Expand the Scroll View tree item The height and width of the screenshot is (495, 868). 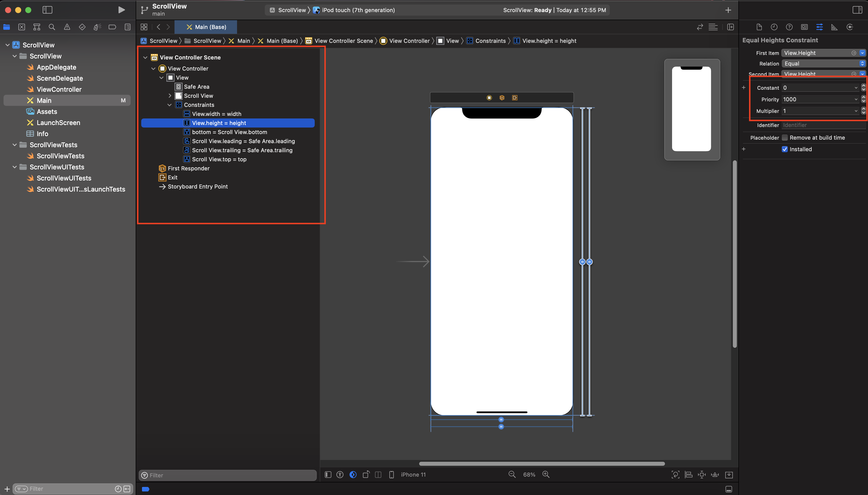click(170, 96)
